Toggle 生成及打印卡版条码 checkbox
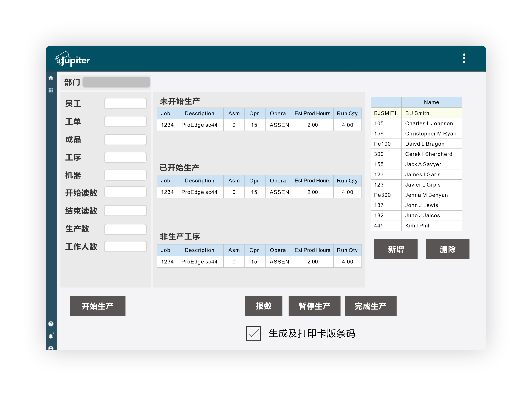Screen dimensions: 532x396 click(x=253, y=333)
